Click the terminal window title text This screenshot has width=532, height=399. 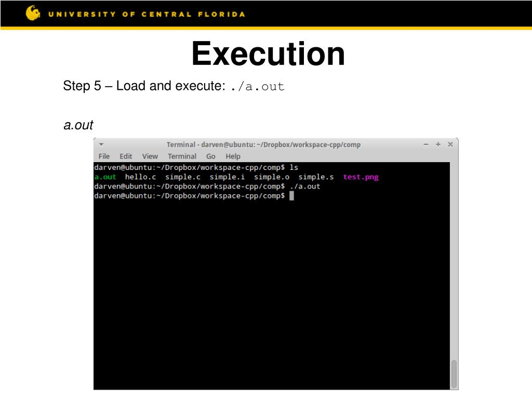coord(263,144)
